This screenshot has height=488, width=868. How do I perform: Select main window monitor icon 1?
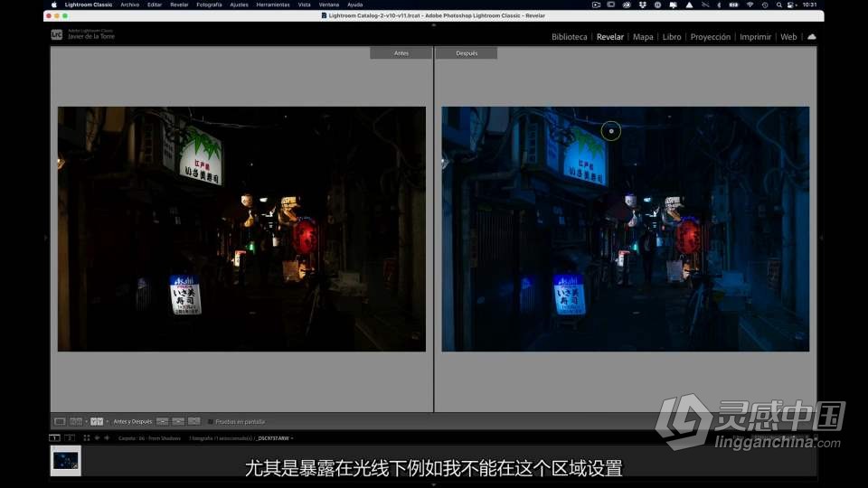(x=54, y=437)
